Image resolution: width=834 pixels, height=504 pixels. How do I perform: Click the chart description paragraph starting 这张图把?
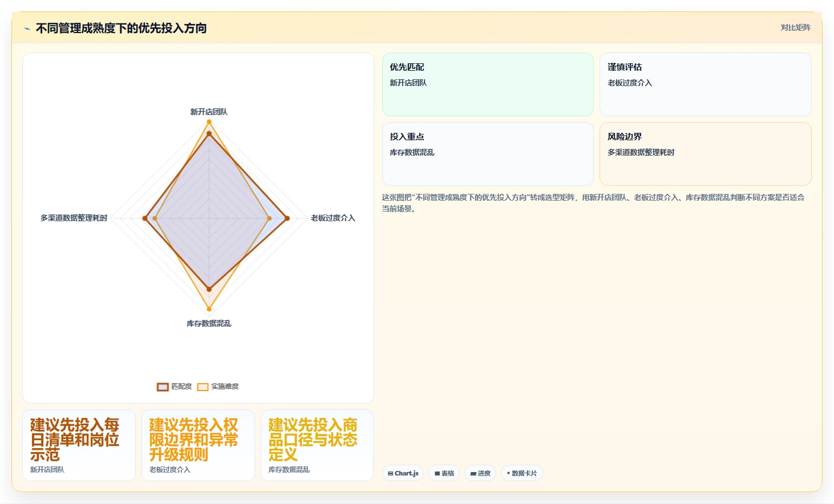[x=593, y=203]
